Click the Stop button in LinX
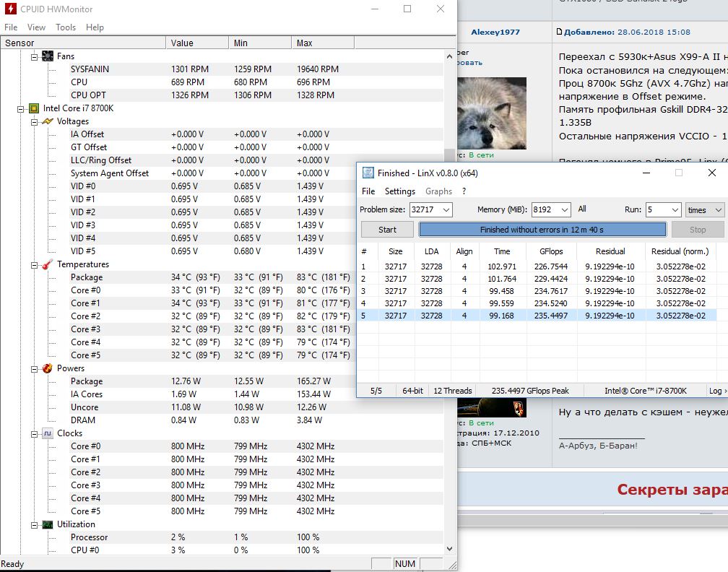The height and width of the screenshot is (572, 728). pos(698,230)
